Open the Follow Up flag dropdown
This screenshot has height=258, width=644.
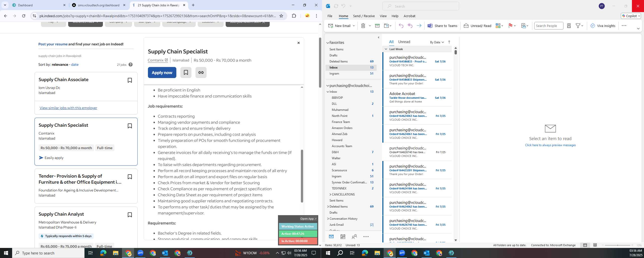512,26
